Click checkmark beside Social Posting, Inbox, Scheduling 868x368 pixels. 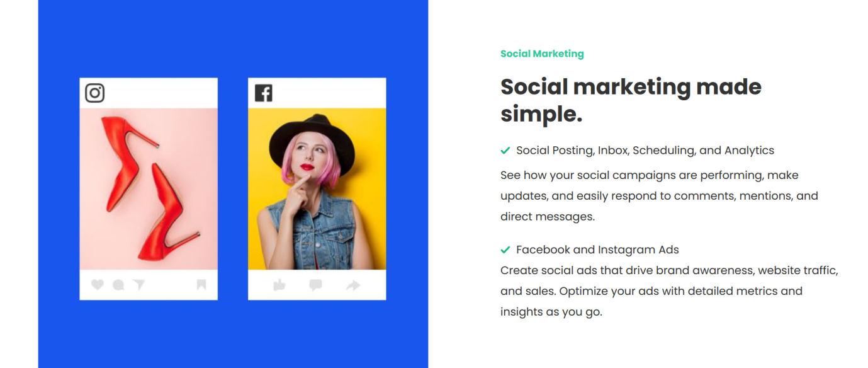click(505, 151)
